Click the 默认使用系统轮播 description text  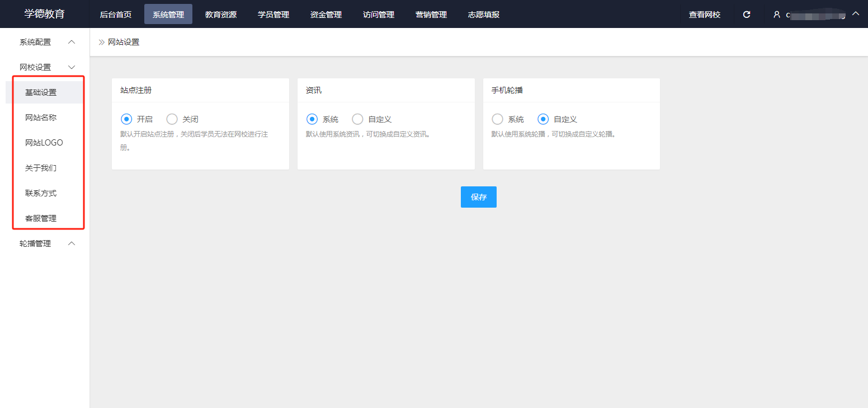(x=554, y=134)
